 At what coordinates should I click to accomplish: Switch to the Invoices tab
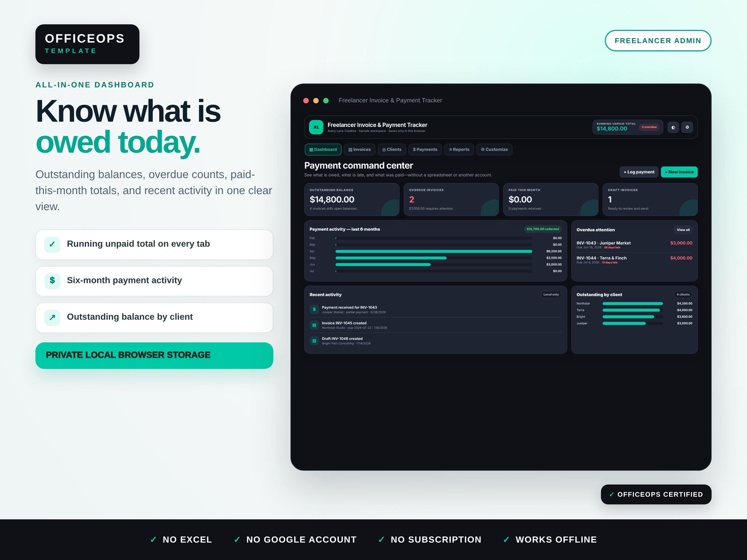tap(359, 150)
